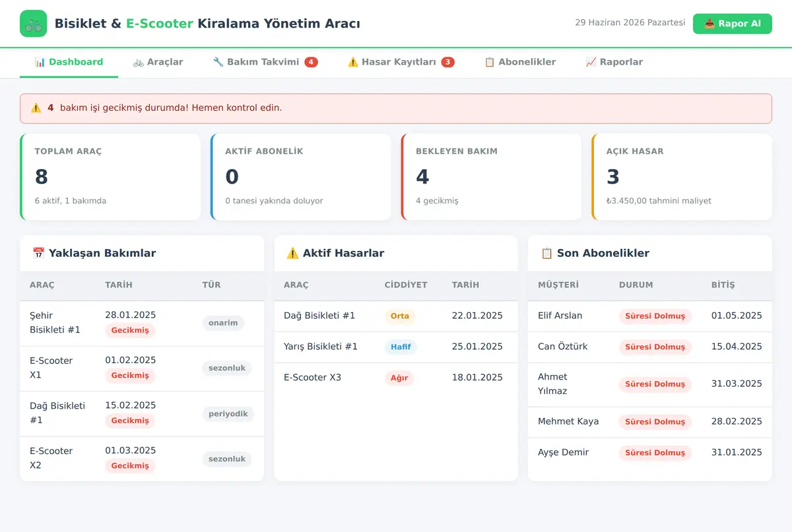792x532 pixels.
Task: Click the red 4 badge on Bakım Takvimi
Action: click(311, 62)
